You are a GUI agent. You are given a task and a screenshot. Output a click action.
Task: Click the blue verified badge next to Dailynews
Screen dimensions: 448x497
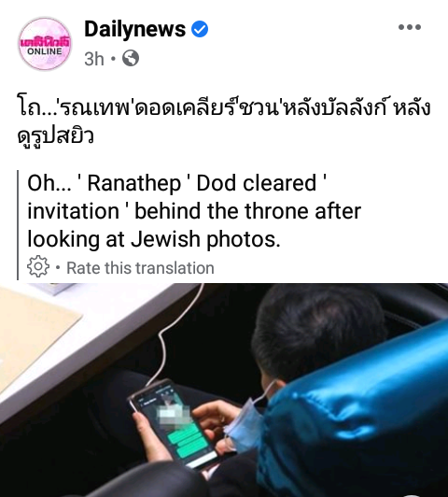[x=200, y=29]
